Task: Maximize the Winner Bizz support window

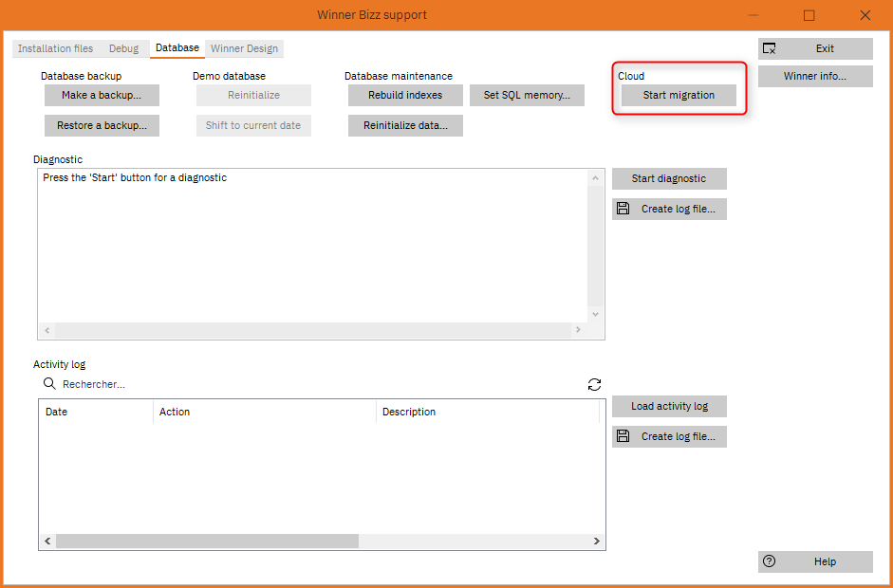Action: (809, 15)
